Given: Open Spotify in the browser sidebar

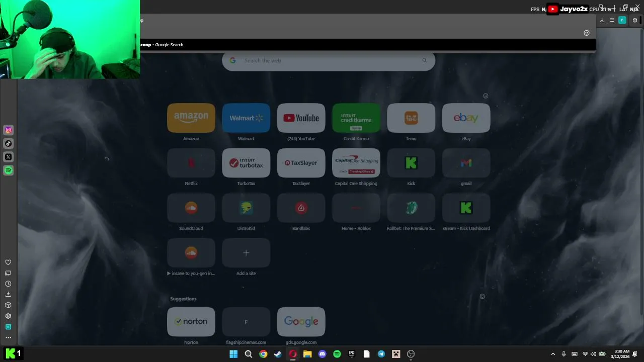Looking at the screenshot, I should (x=9, y=170).
